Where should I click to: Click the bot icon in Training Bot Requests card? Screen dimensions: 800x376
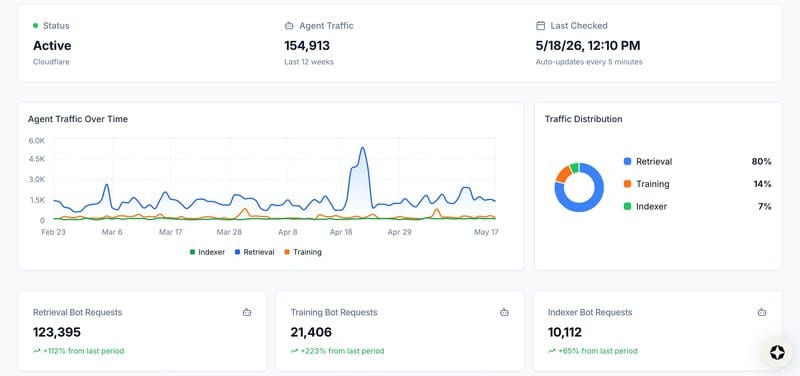pyautogui.click(x=504, y=312)
